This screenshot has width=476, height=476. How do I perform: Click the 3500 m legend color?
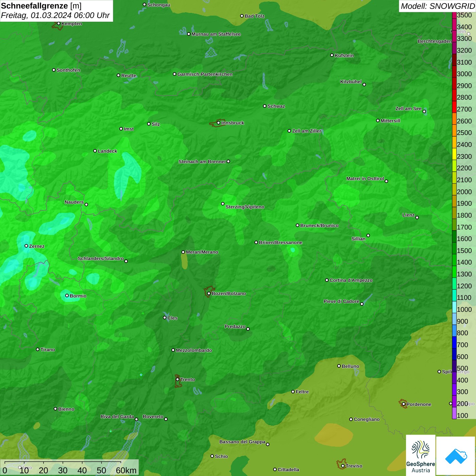pyautogui.click(x=454, y=15)
